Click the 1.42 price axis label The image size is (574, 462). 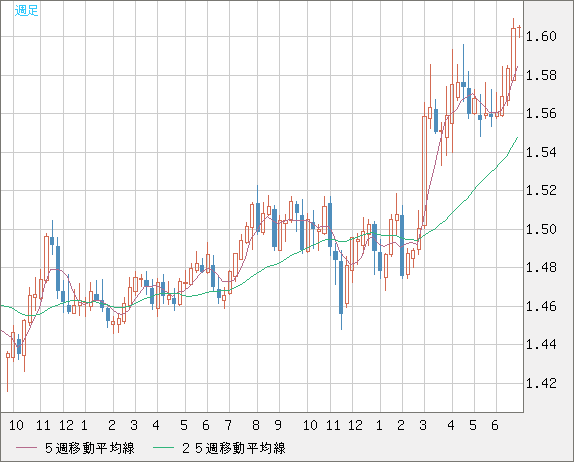541,383
